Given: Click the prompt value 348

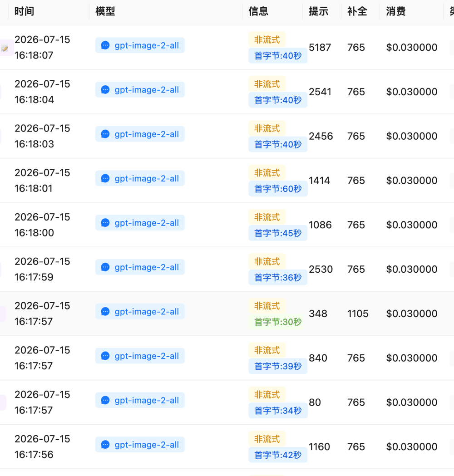Looking at the screenshot, I should tap(318, 313).
